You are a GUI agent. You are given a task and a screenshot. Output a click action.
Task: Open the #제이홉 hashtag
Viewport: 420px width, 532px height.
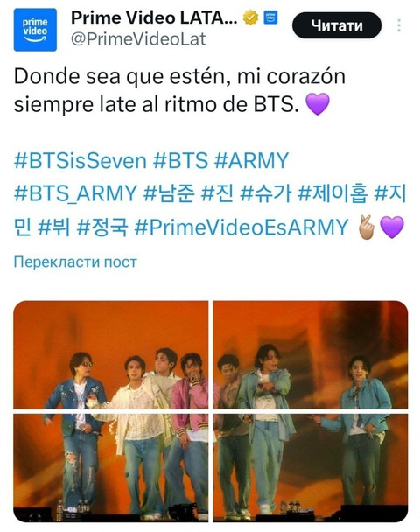(x=332, y=193)
